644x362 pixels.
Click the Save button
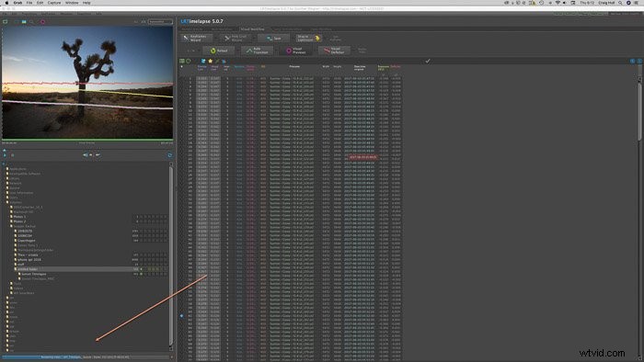point(273,38)
